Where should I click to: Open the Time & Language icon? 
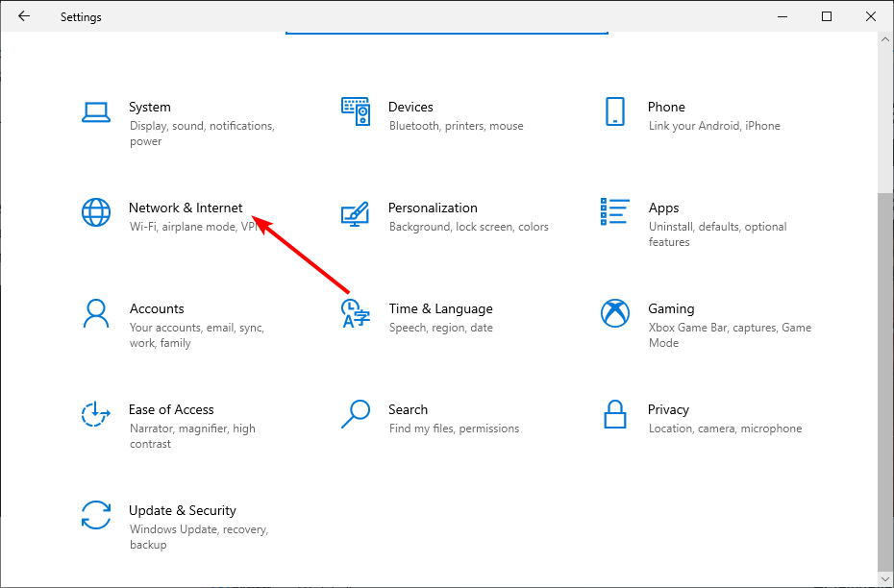pyautogui.click(x=356, y=313)
